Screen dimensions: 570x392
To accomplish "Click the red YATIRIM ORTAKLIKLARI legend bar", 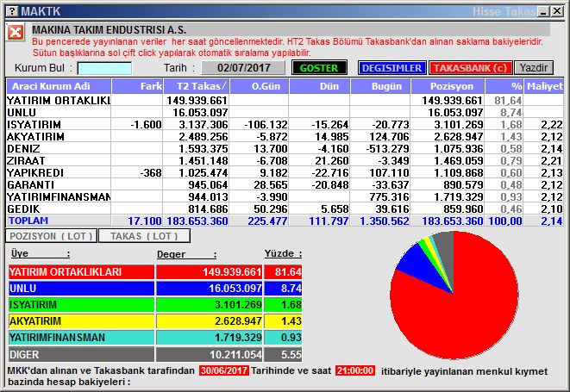I will click(81, 271).
